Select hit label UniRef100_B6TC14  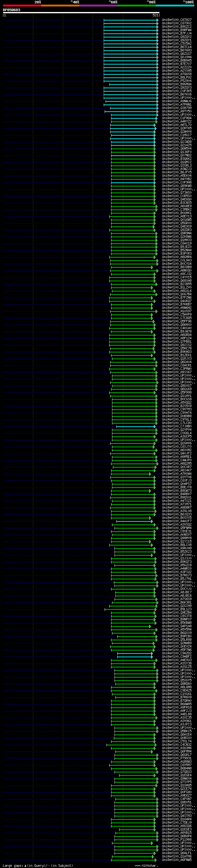point(176,47)
